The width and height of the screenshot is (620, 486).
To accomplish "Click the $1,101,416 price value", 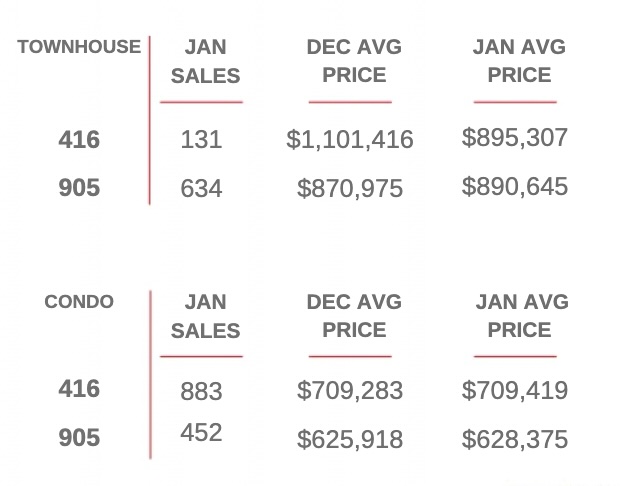I will (x=350, y=140).
